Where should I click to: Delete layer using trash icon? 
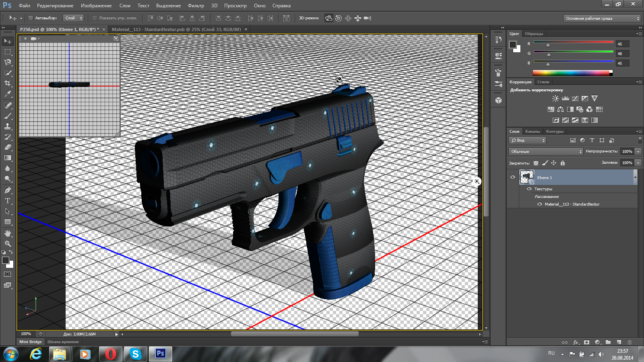click(x=630, y=342)
